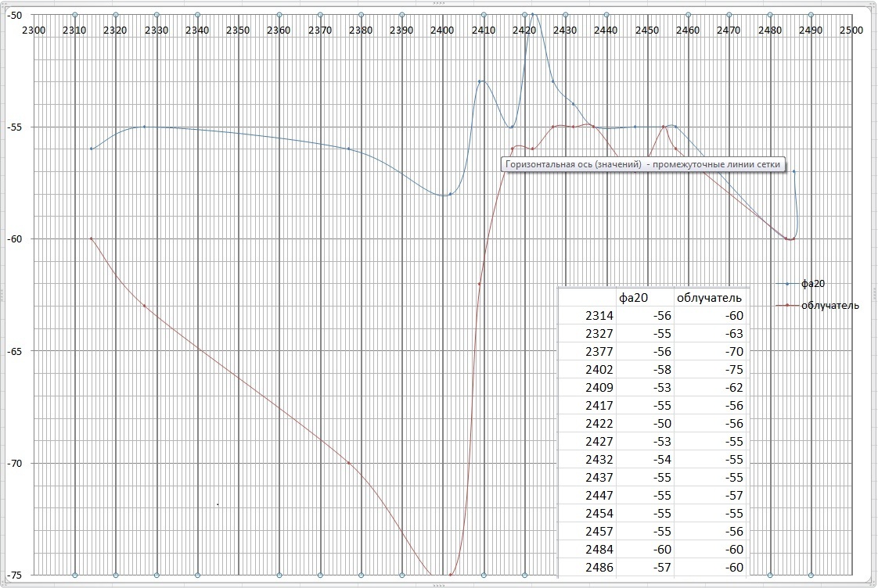Click vertical axis label -65
This screenshot has width=878, height=588.
[x=14, y=351]
